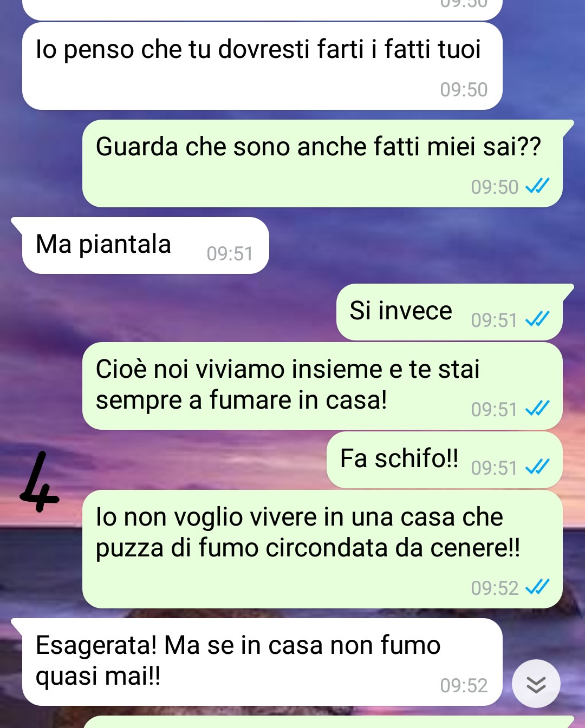Tap the double check marks at 09:52

coord(537,587)
